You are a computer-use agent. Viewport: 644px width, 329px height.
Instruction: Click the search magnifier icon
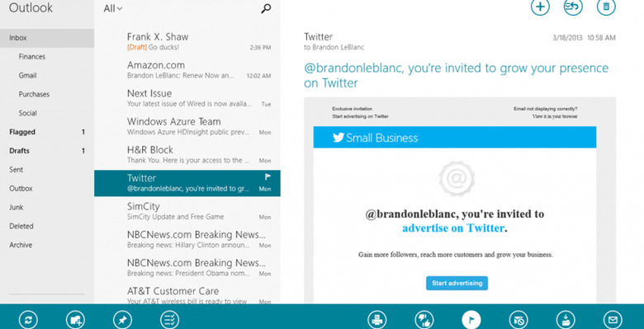266,8
